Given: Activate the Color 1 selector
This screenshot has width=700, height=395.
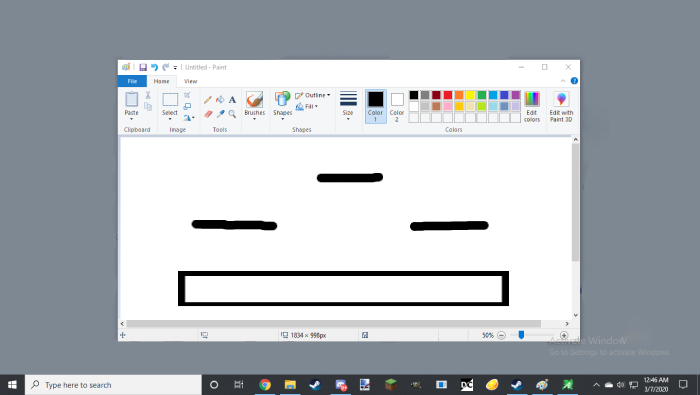Looking at the screenshot, I should point(375,106).
